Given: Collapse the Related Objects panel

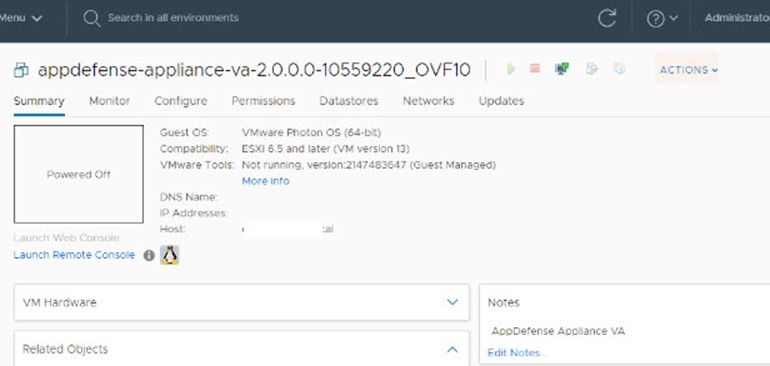Looking at the screenshot, I should point(453,349).
